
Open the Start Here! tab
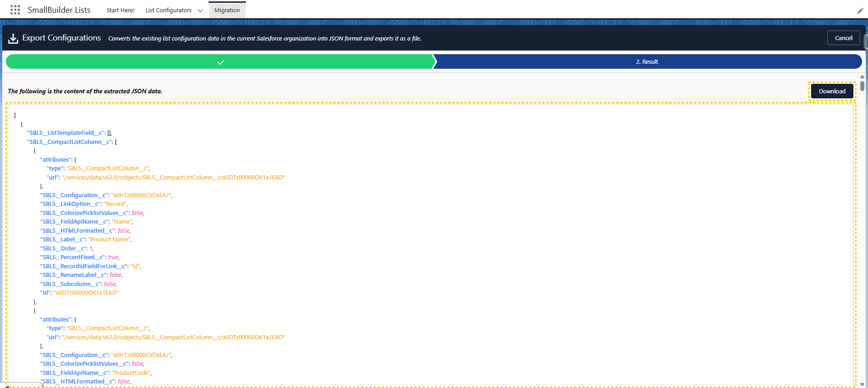click(120, 10)
